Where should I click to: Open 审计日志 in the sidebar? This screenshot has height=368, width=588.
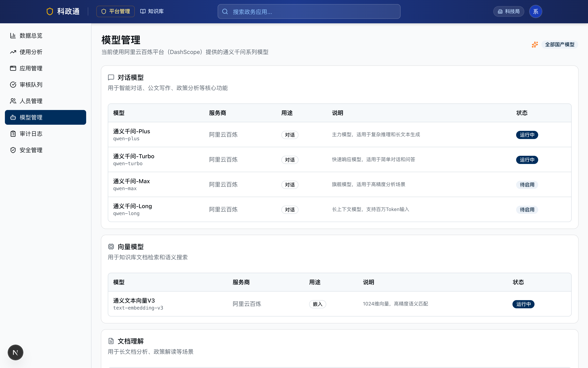click(46, 134)
